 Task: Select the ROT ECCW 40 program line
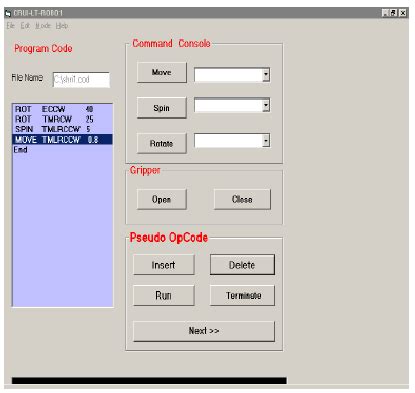pos(62,109)
